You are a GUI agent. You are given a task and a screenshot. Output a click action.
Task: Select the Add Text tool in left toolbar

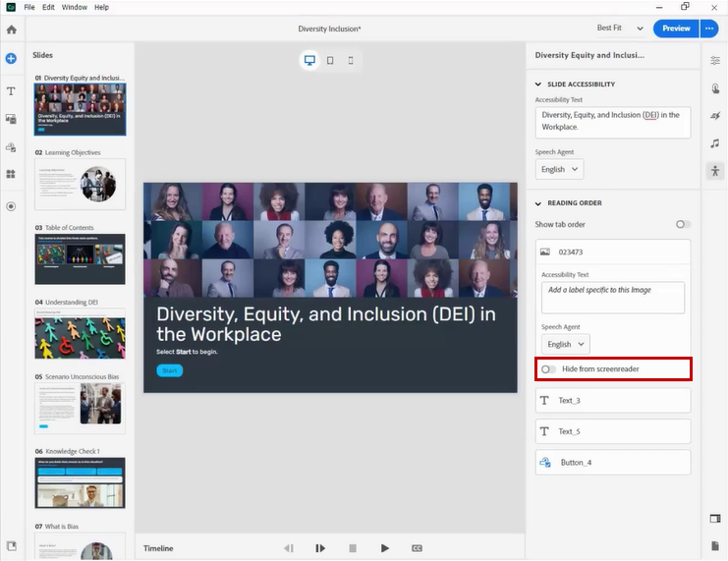click(x=11, y=91)
